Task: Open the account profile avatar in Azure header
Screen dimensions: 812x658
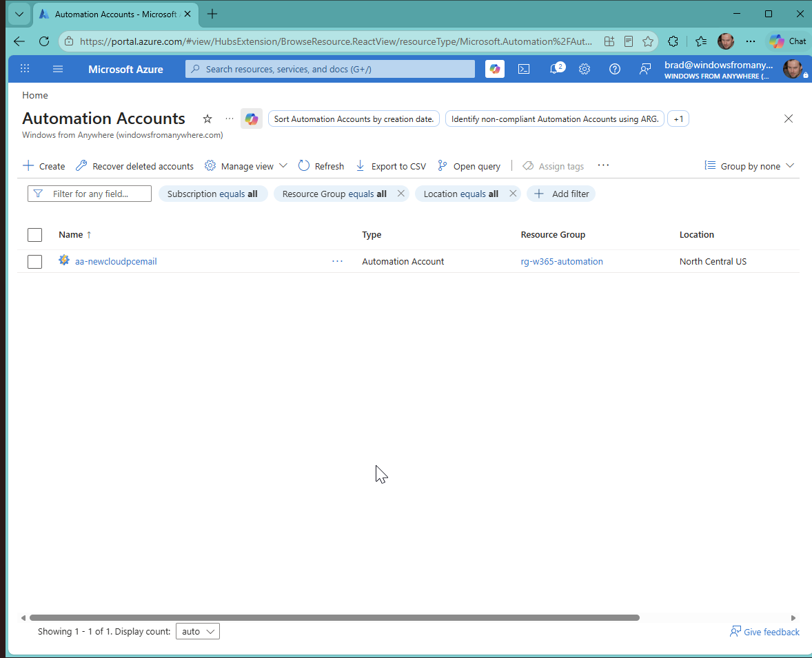Action: 792,69
